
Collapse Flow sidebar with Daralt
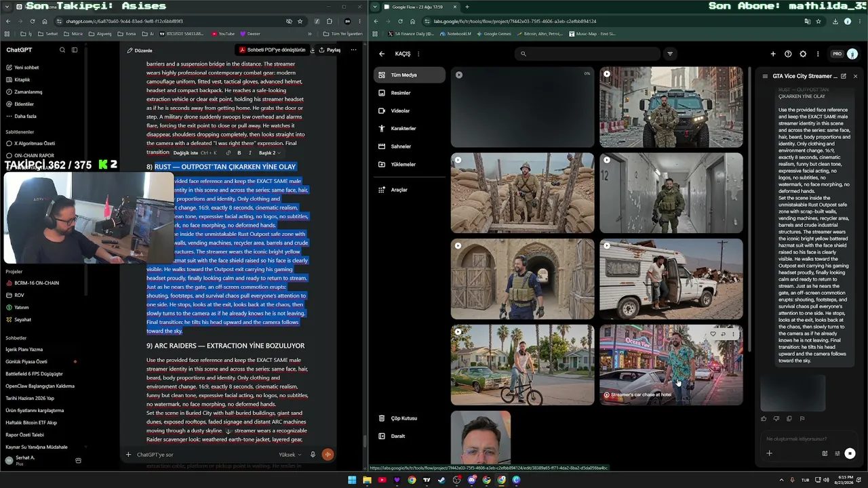[x=410, y=436]
